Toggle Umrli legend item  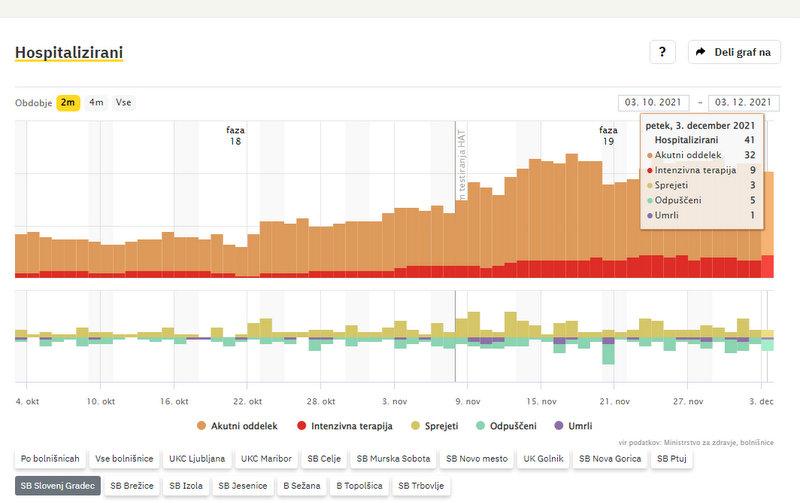point(572,426)
